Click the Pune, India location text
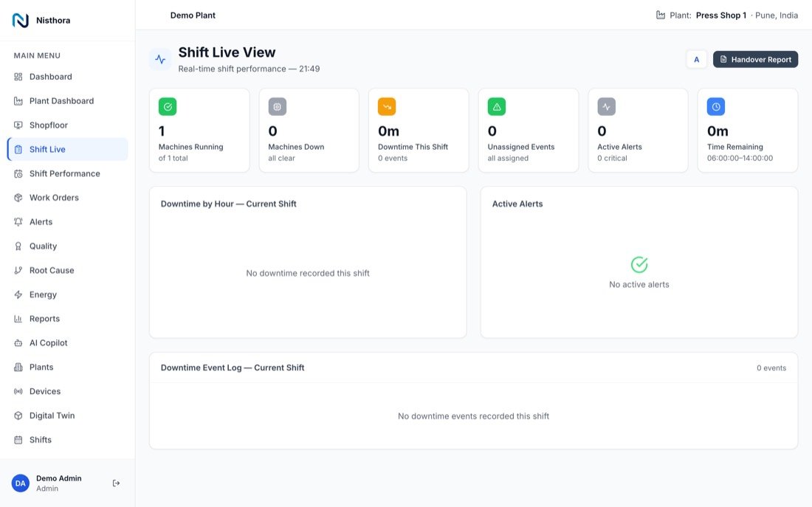 click(x=777, y=15)
